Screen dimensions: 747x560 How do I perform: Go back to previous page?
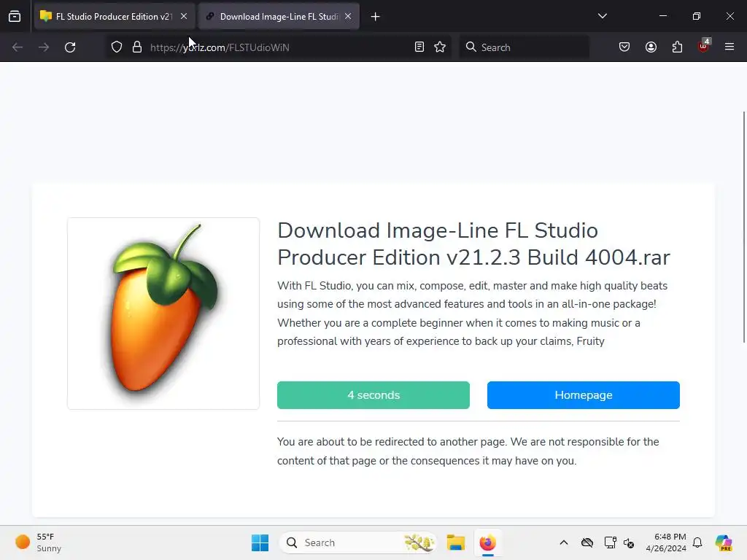pyautogui.click(x=18, y=47)
